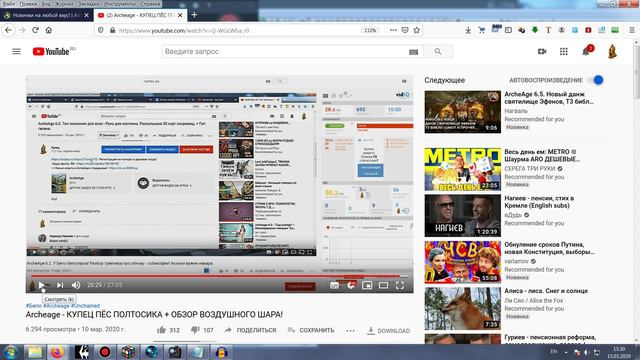640x360 pixels.
Task: Open the YouTube apps grid icon
Action: coord(564,51)
